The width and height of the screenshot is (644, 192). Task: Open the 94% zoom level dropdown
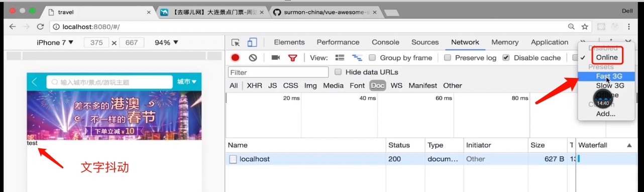[166, 43]
